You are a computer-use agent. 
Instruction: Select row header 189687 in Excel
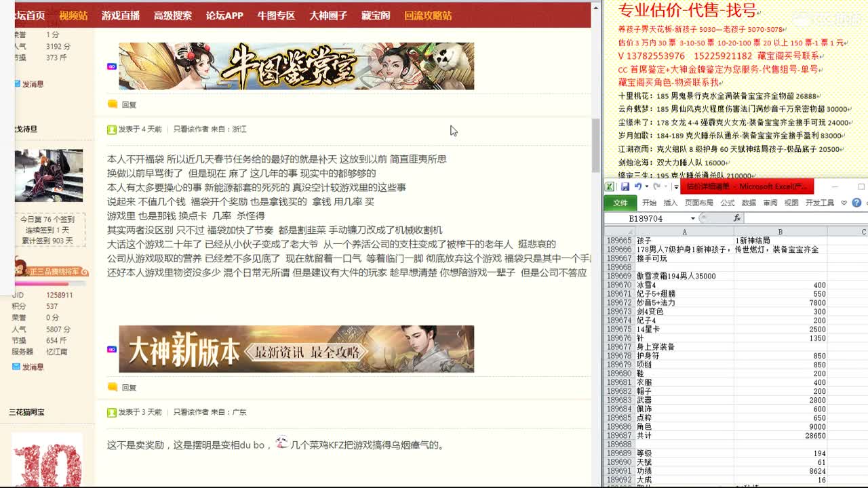620,436
